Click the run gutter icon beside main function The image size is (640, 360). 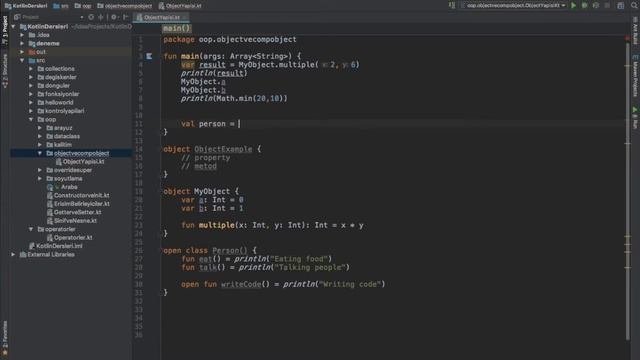(149, 56)
